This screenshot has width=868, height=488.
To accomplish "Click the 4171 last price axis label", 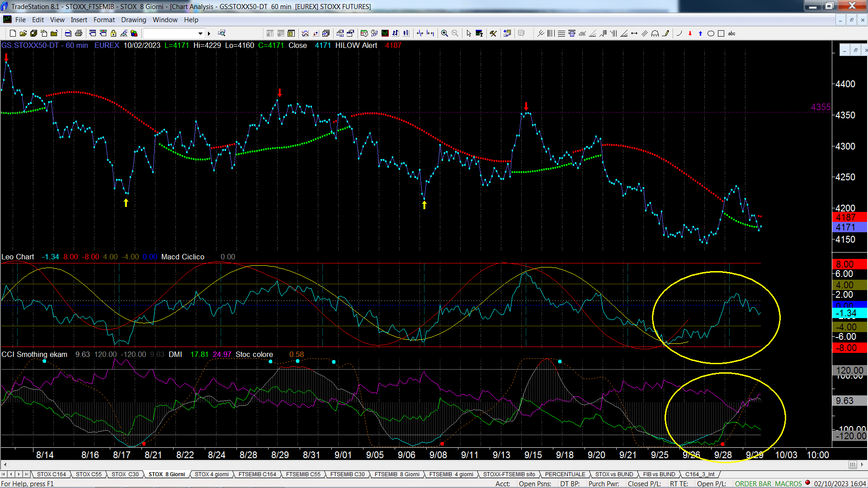I will tap(849, 227).
